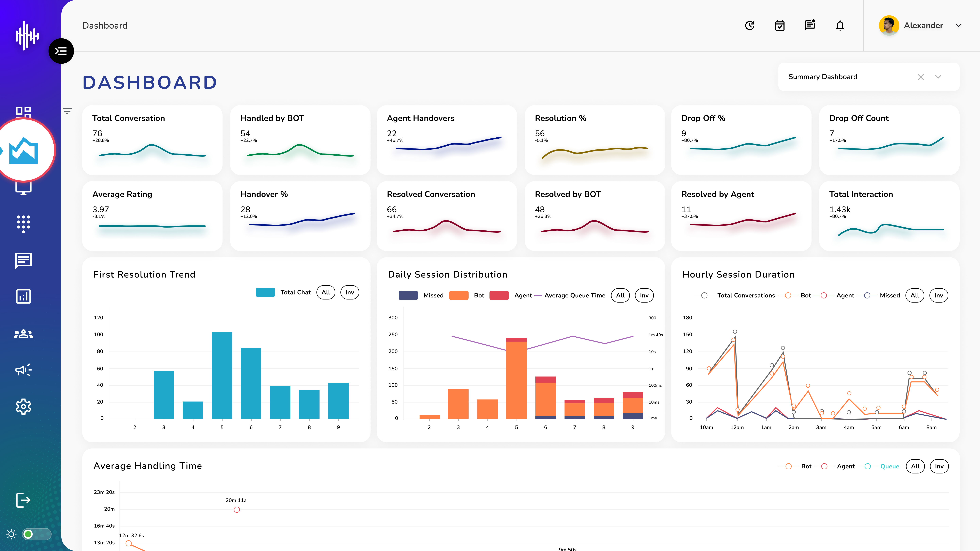Open the notification bell icon
The image size is (980, 551).
(x=840, y=26)
